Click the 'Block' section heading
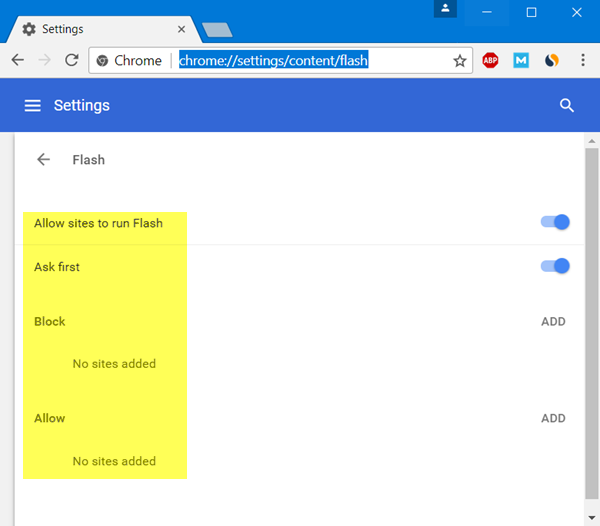 click(50, 321)
